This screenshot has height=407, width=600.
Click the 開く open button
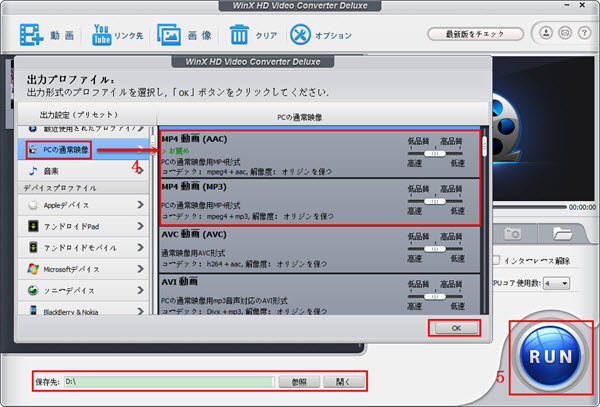point(344,381)
